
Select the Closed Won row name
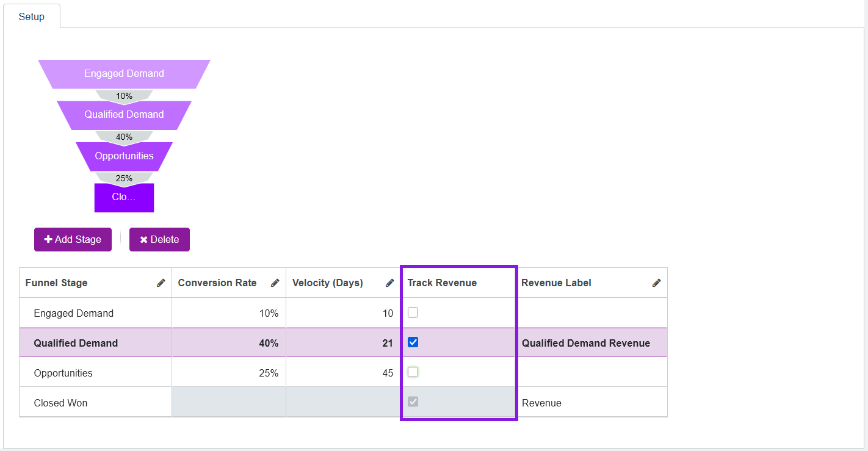click(60, 403)
